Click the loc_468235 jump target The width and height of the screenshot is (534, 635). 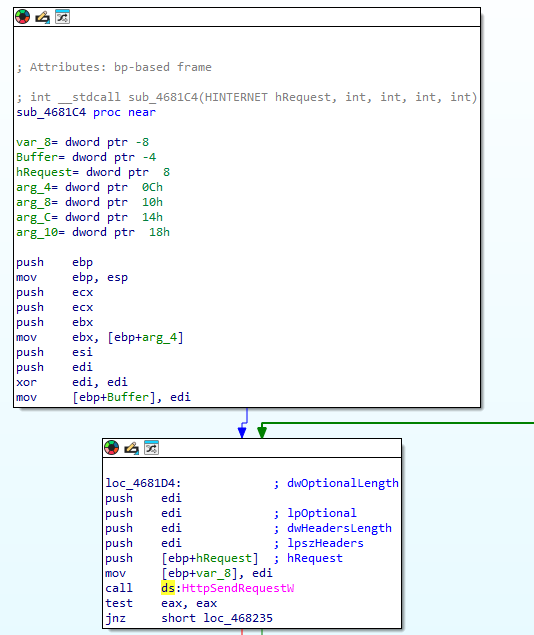pos(238,618)
